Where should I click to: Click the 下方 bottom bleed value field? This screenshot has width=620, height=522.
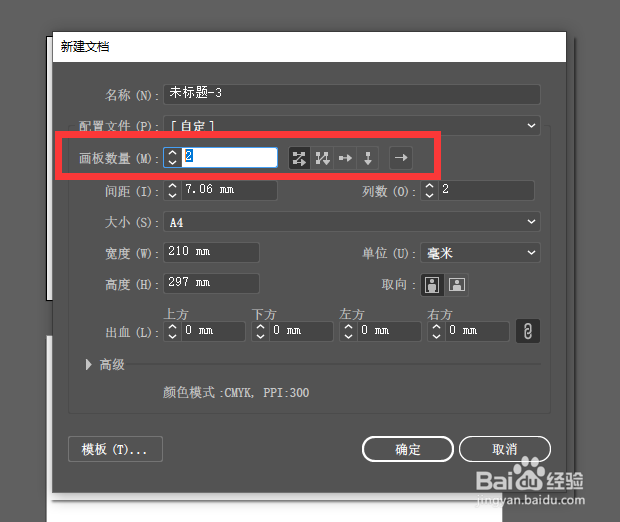tap(301, 331)
